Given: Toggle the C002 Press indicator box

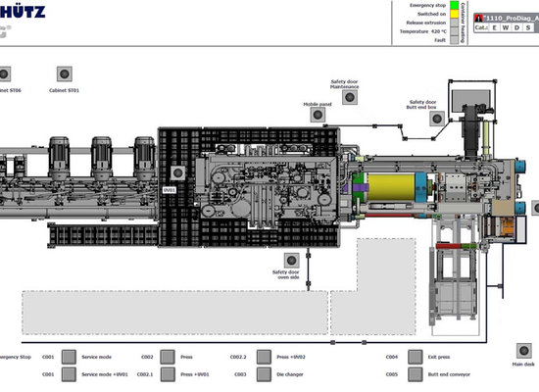Looking at the screenshot, I should [x=168, y=357].
